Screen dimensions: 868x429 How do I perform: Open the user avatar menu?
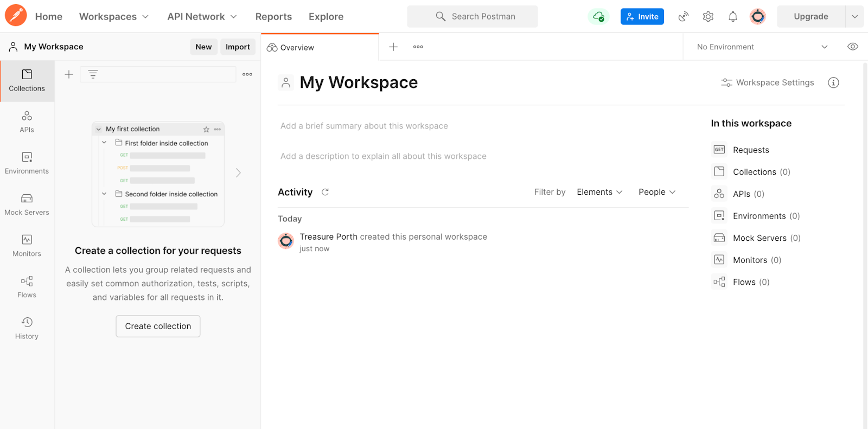click(758, 16)
